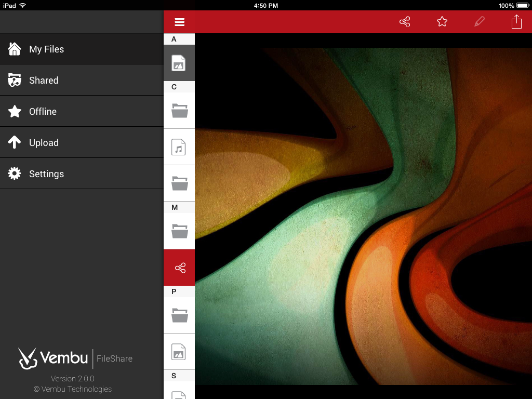Viewport: 532px width, 399px height.
Task: Mark the file as favorite with the star icon
Action: [x=442, y=22]
